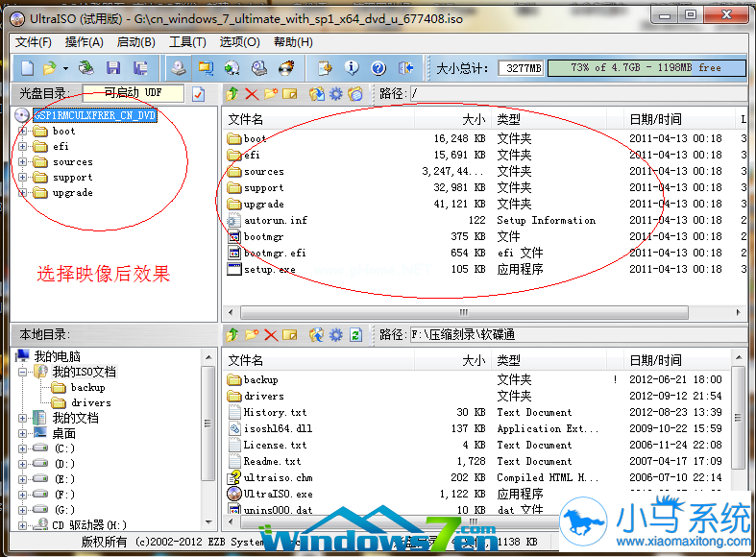Click the 可启动 UDF boot type box
The image size is (756, 557).
(134, 92)
